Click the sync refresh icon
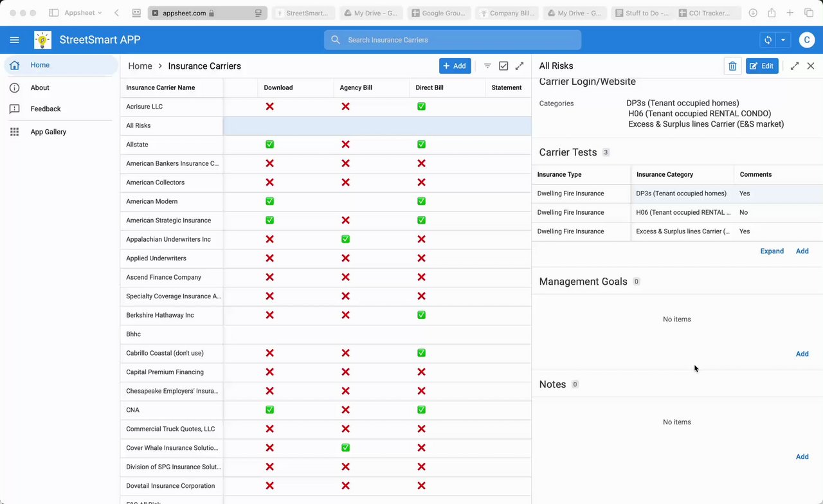The image size is (823, 504). point(768,40)
